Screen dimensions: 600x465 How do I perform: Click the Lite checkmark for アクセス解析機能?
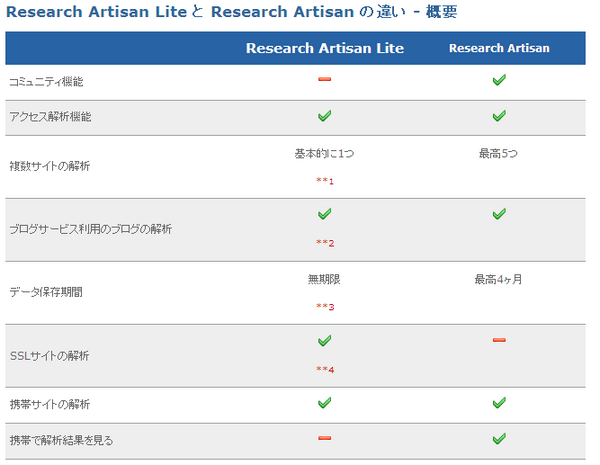tap(324, 116)
